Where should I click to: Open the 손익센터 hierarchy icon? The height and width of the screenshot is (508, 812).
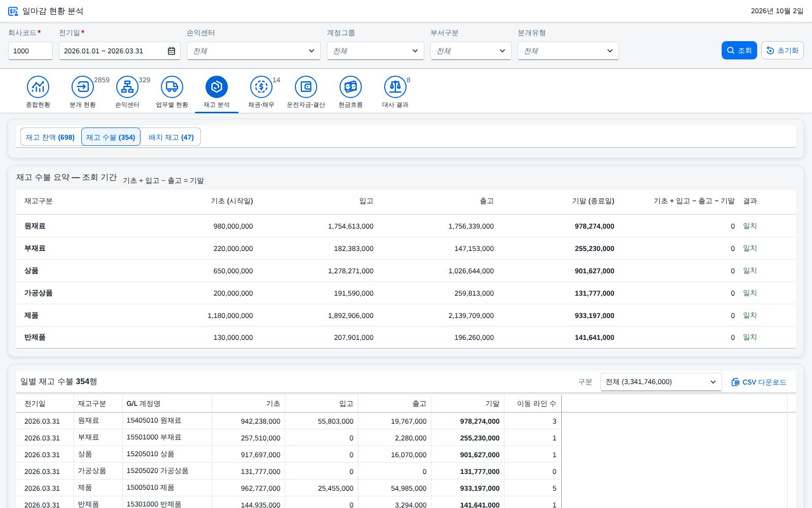(127, 87)
